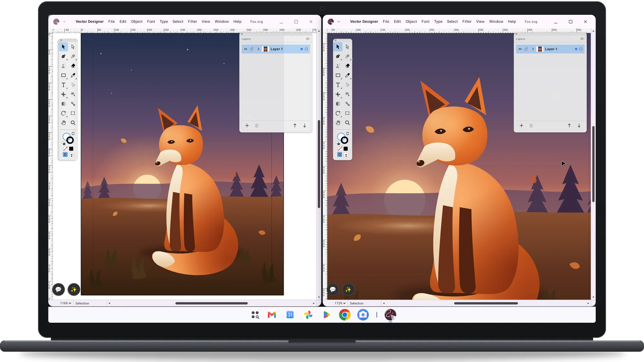The image size is (644, 362).
Task: Open the 172% zoom level dropdown
Action: point(340,303)
